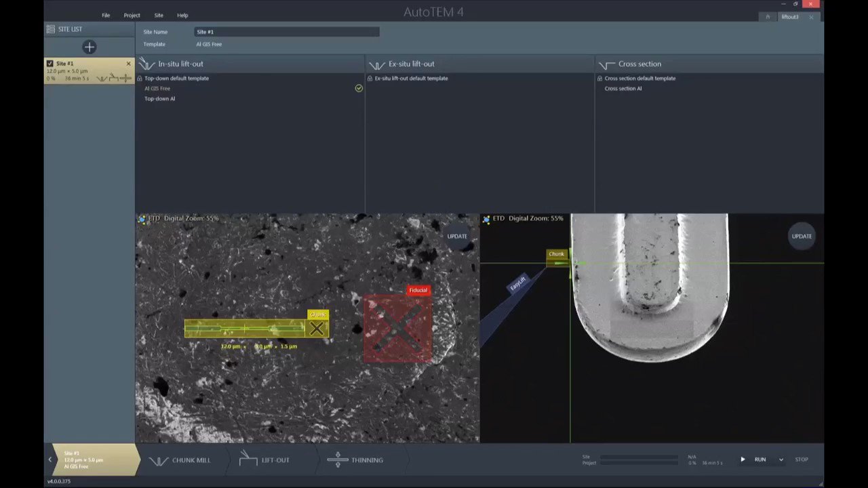Click the In-situ lift-out header icon
Image resolution: width=868 pixels, height=488 pixels.
pos(146,64)
